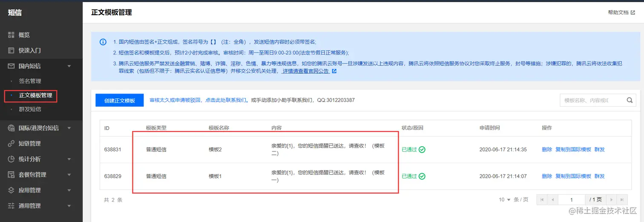Open 概览 overview icon in sidebar

(11, 35)
